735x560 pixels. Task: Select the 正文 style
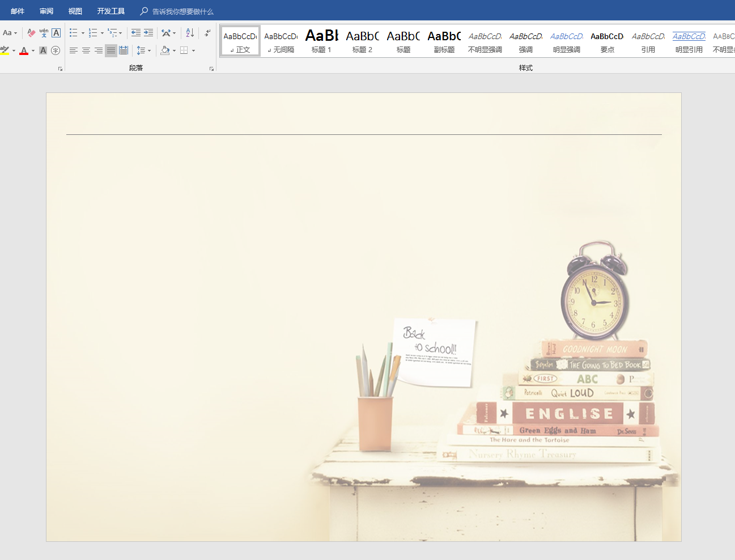tap(240, 41)
